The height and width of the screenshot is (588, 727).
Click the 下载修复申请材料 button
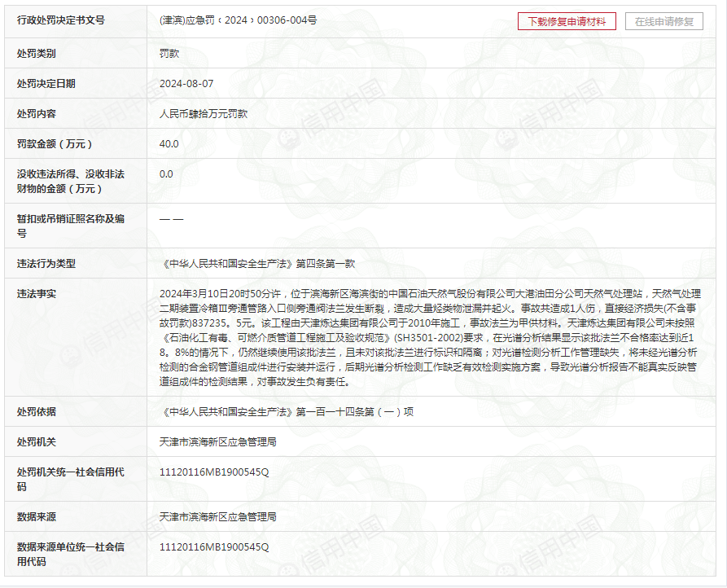click(567, 21)
